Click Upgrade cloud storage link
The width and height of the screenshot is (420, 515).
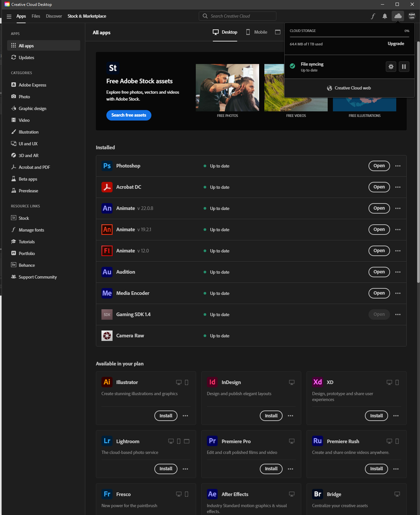coord(396,44)
